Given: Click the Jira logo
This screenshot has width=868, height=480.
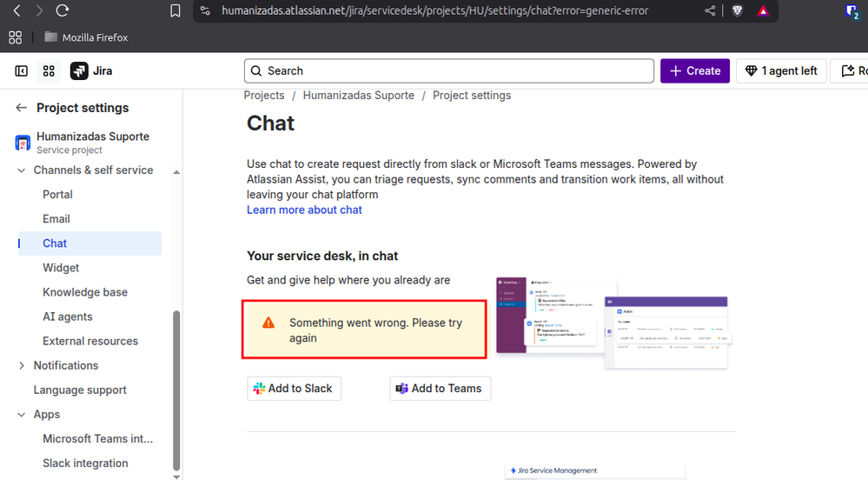Looking at the screenshot, I should pos(91,71).
